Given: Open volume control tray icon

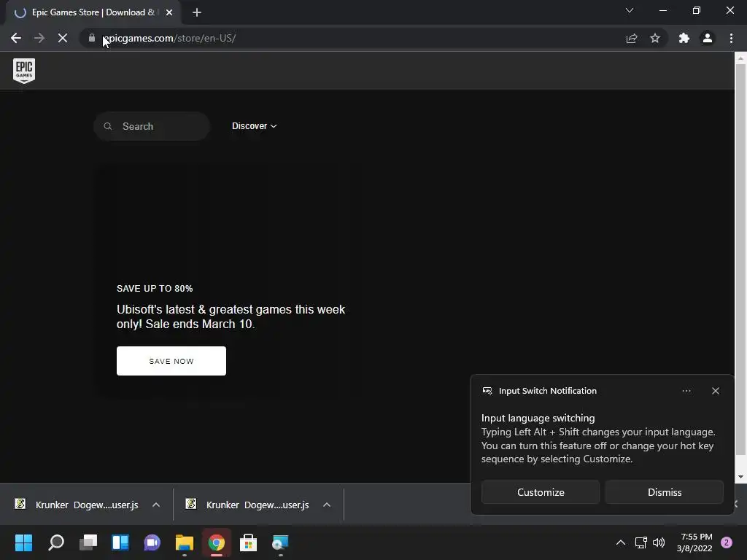Looking at the screenshot, I should pos(659,542).
